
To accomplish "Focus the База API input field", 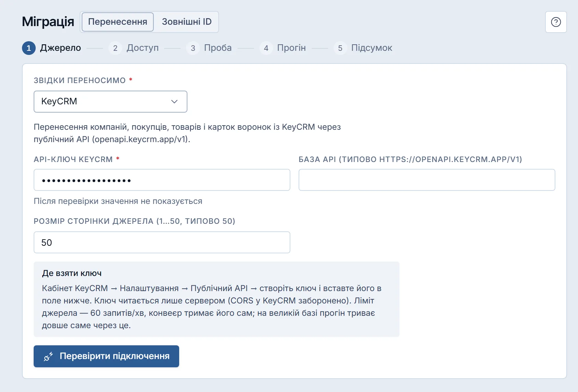I will tap(427, 180).
